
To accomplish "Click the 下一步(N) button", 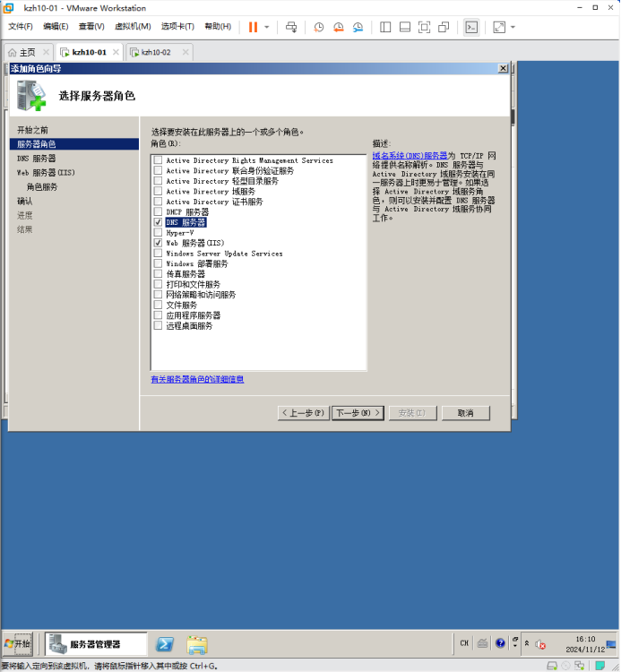I will [x=358, y=413].
